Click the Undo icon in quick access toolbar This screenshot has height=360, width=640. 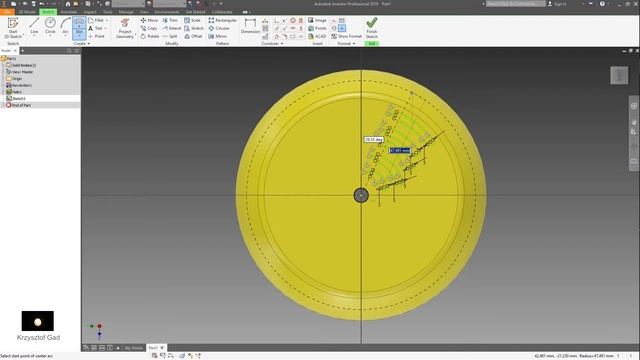[x=41, y=4]
